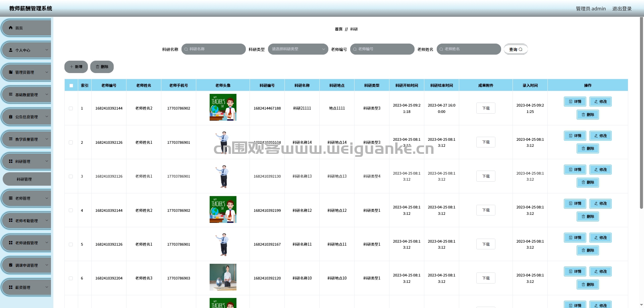Click the home icon beside 首页

[x=11, y=28]
